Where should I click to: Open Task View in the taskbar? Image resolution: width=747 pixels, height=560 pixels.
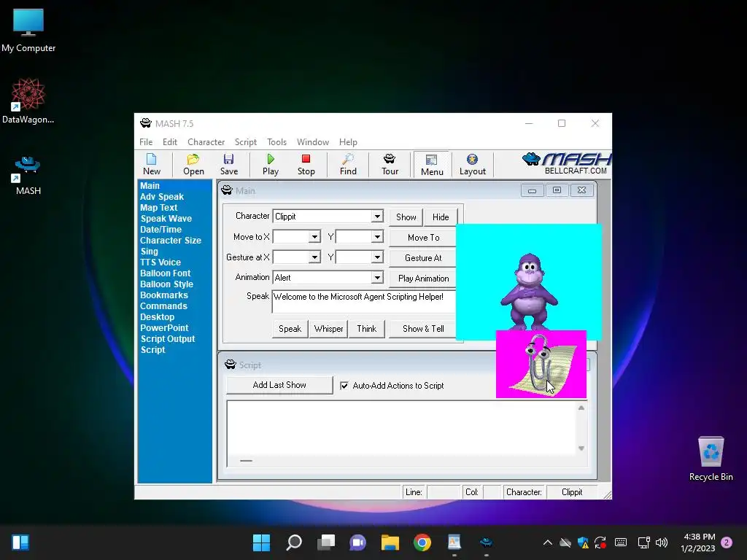pos(326,542)
